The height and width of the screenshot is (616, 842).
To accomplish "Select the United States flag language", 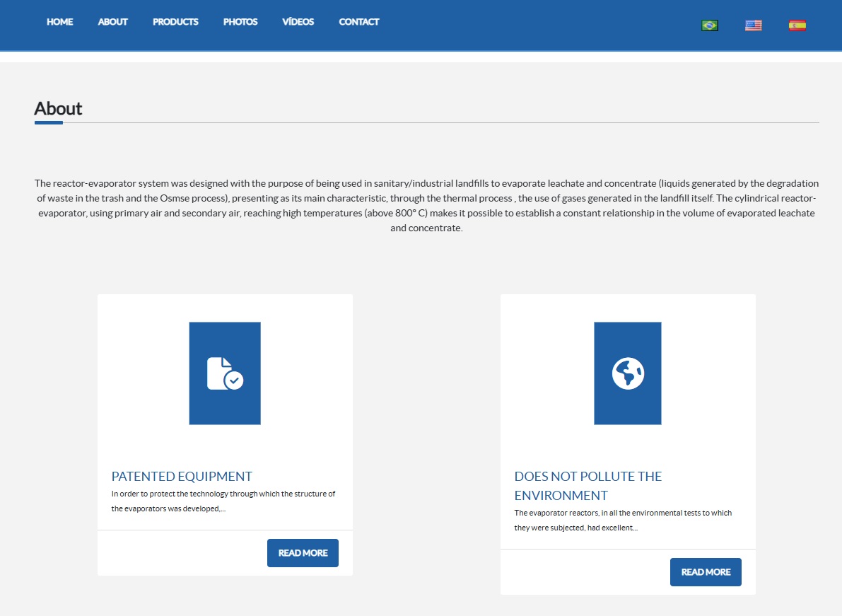I will [x=753, y=25].
